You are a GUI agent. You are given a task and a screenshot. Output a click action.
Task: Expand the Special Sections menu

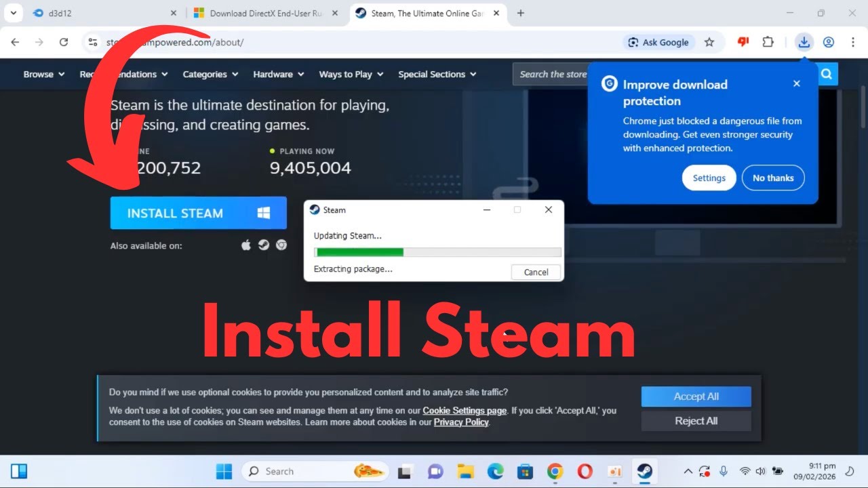pyautogui.click(x=437, y=74)
